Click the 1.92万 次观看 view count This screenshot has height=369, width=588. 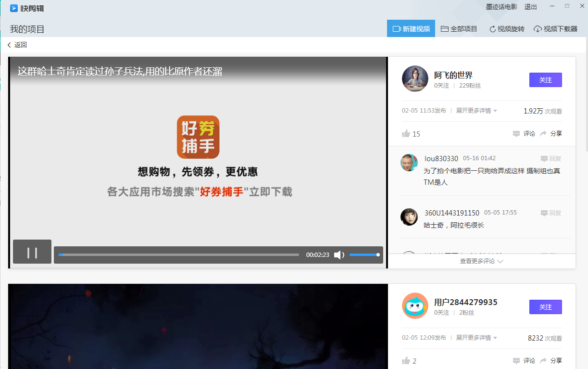543,111
